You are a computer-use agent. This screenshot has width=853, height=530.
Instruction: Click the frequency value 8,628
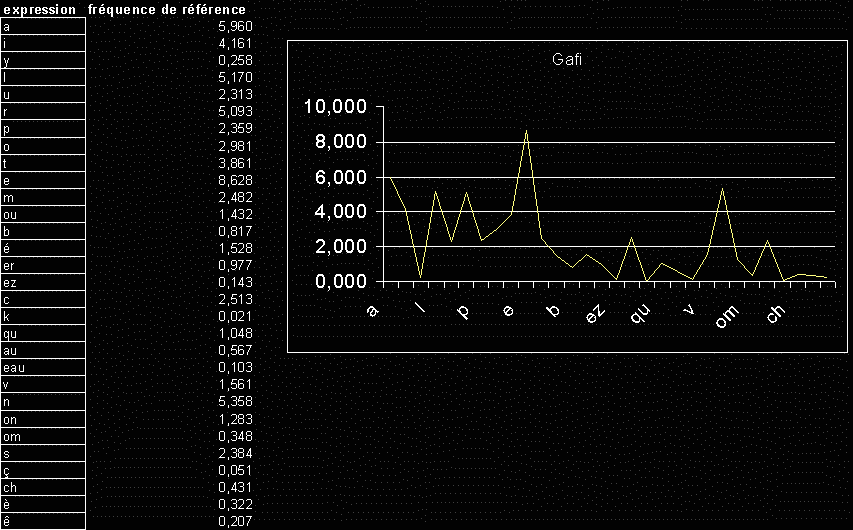[x=235, y=181]
